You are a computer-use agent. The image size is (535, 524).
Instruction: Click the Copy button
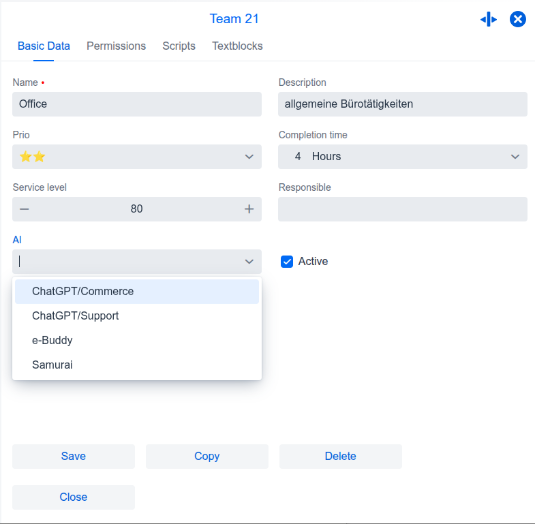(207, 456)
